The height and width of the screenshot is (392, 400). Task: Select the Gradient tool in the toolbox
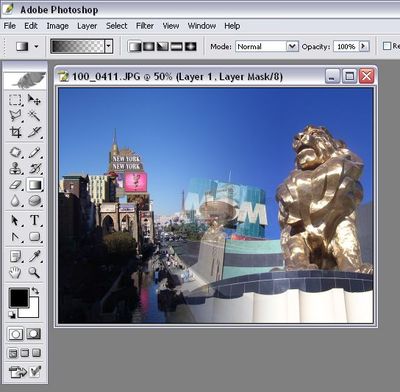pyautogui.click(x=35, y=185)
